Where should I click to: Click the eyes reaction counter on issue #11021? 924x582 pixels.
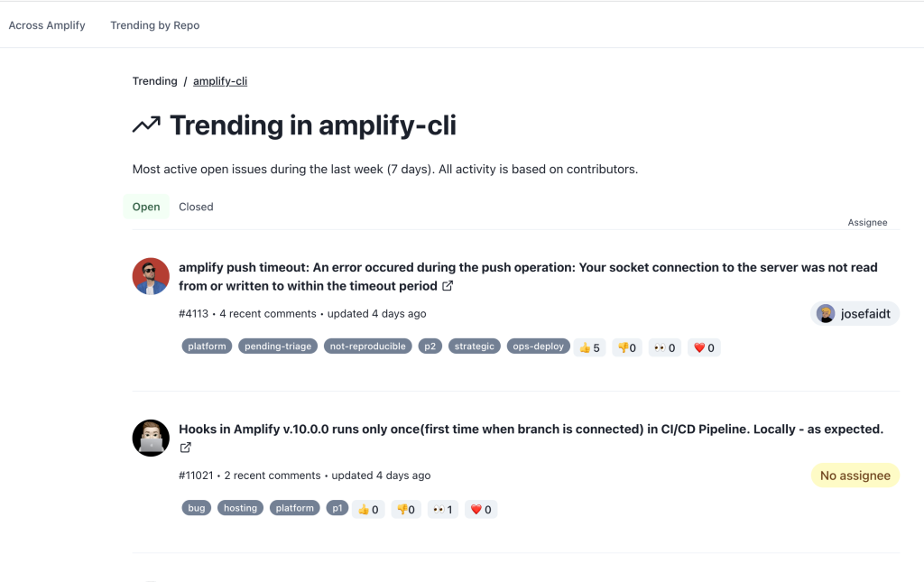click(442, 508)
